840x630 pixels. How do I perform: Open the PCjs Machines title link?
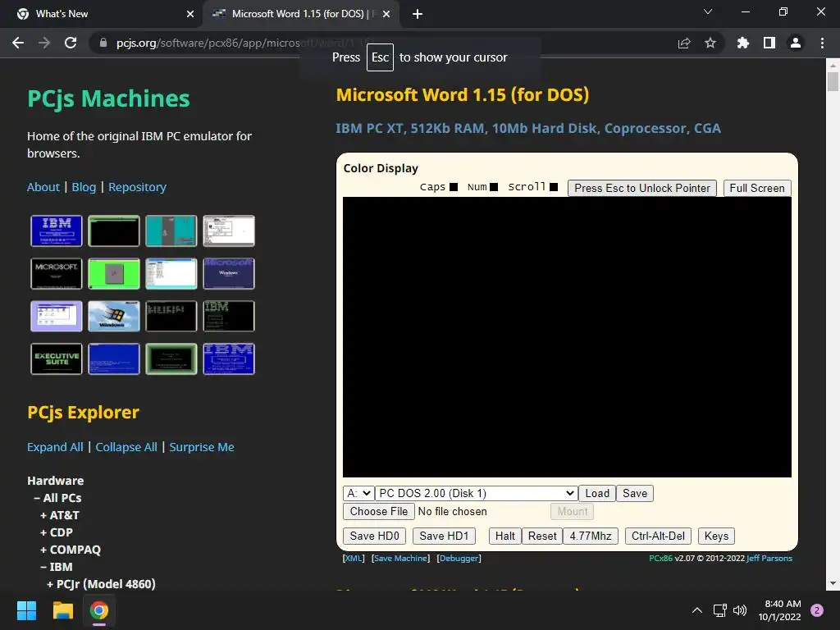tap(108, 98)
